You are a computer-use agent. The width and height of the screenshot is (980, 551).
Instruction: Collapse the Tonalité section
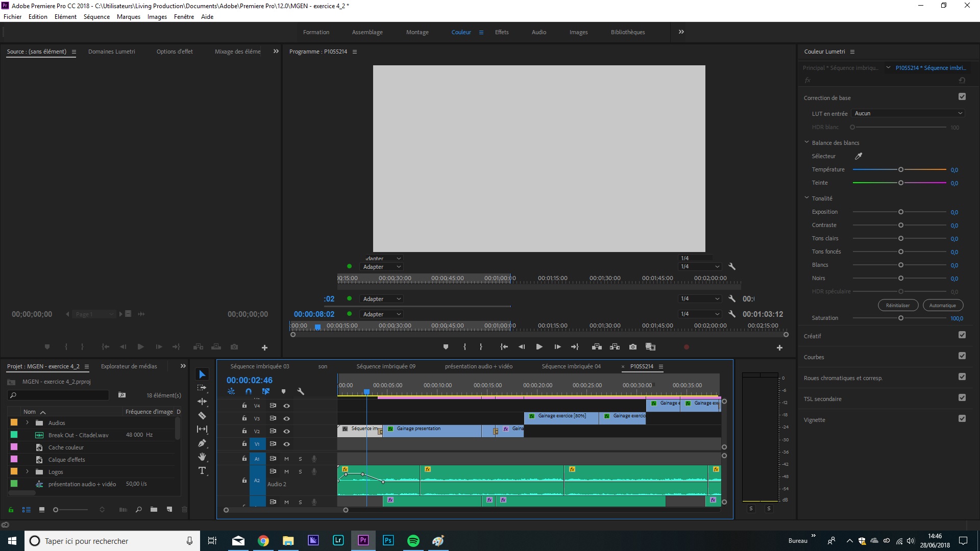(x=806, y=198)
